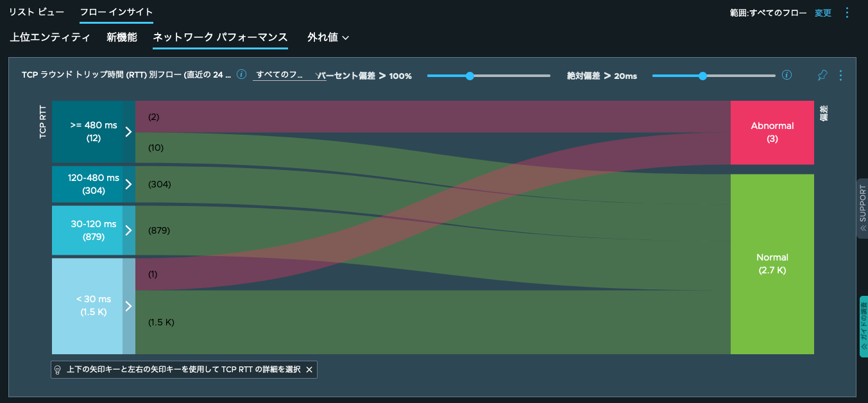Open the すべてのフ... flow filter dropdown
The height and width of the screenshot is (403, 868).
[289, 75]
